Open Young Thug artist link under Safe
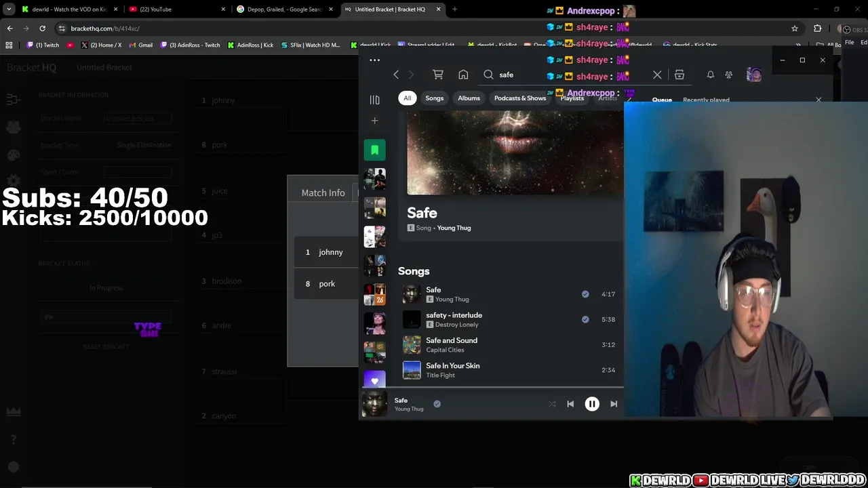Viewport: 868px width, 488px height. tap(454, 228)
